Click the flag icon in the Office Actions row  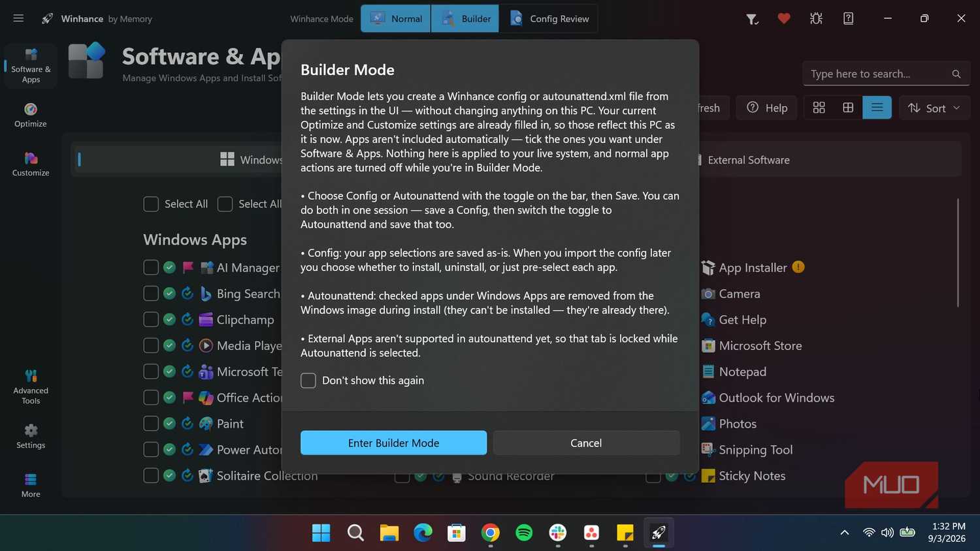[188, 397]
